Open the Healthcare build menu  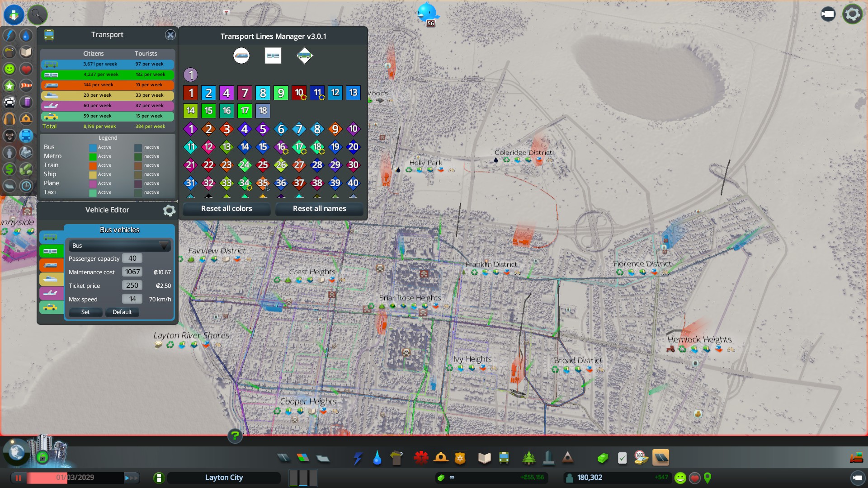[x=421, y=458]
